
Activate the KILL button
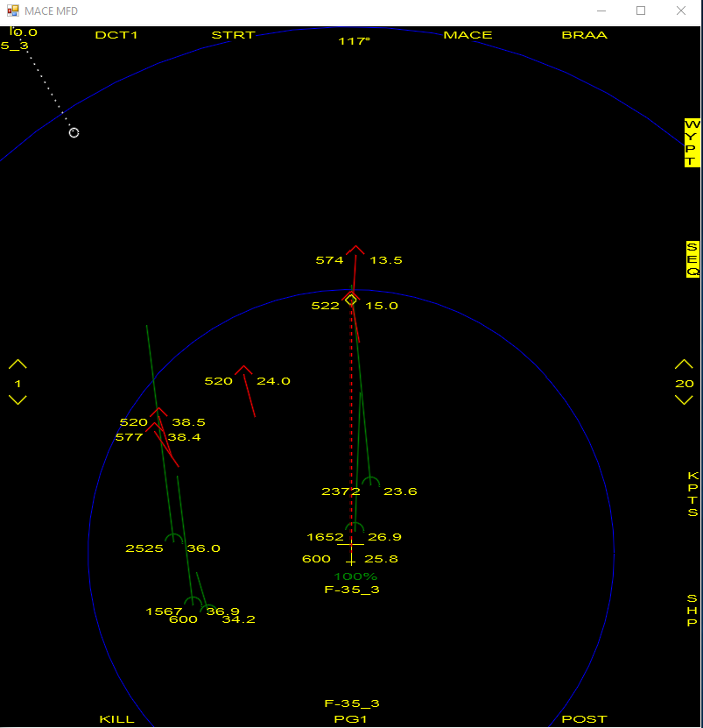117,719
